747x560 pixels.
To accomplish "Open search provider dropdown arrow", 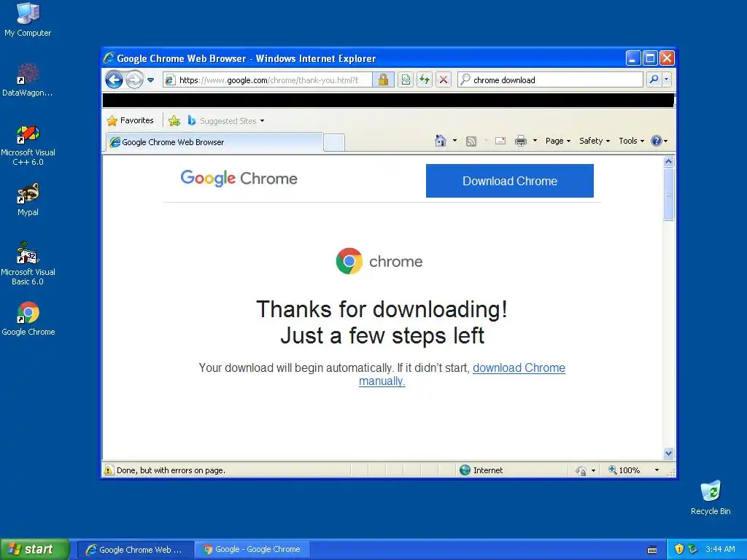I will click(667, 79).
